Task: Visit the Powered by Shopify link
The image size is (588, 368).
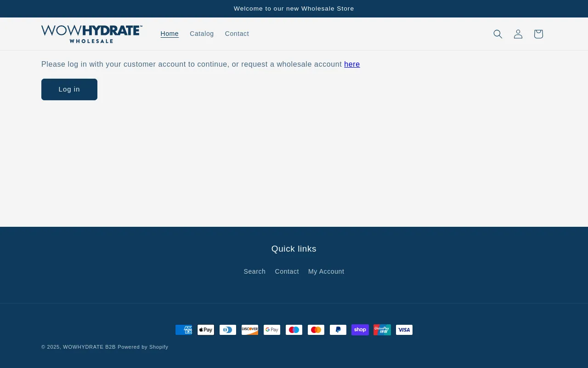Action: click(x=143, y=347)
